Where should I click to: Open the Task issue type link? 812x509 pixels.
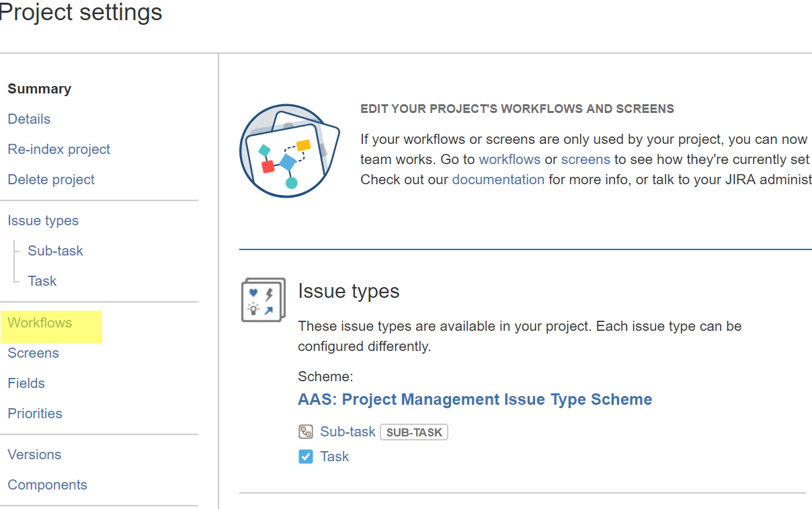335,456
